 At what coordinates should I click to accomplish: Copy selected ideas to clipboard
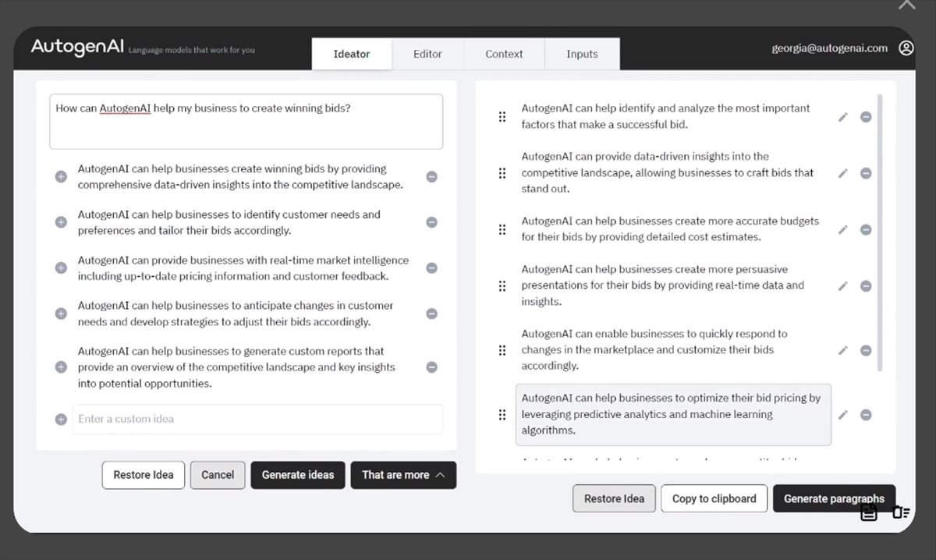point(714,498)
